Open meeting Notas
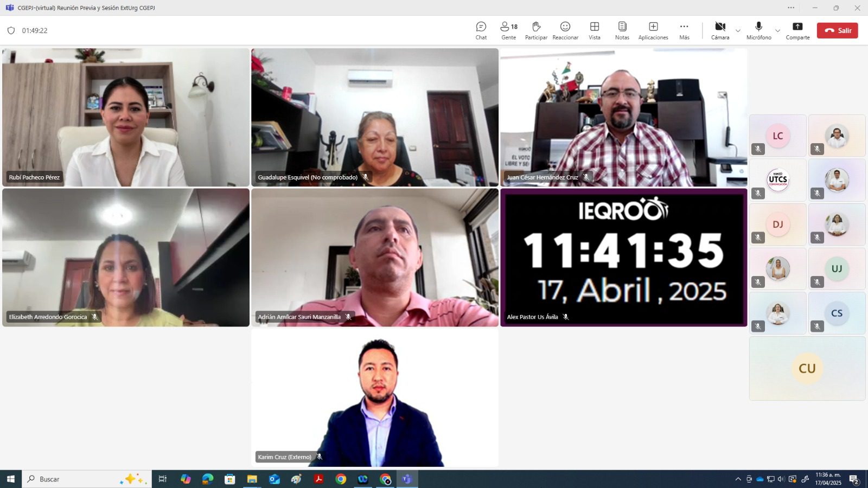 (x=622, y=31)
